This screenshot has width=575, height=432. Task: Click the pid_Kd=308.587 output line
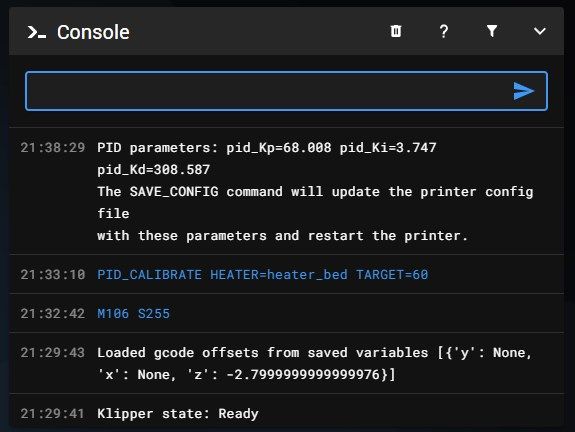coord(153,170)
